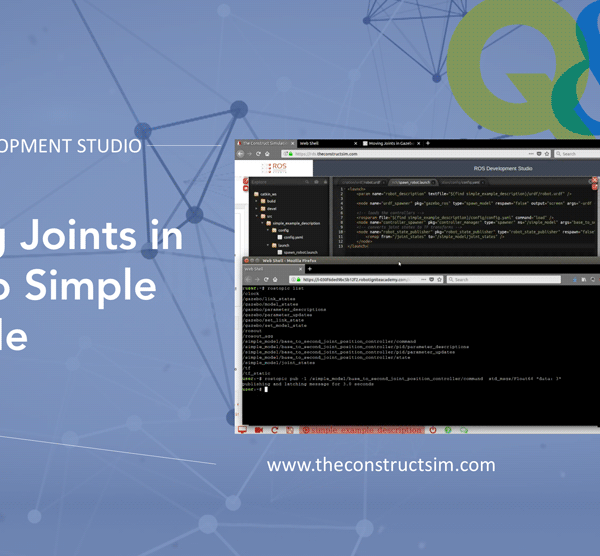This screenshot has width=600, height=556.
Task: Click the lock icon in the explorer panel header
Action: tap(325, 182)
